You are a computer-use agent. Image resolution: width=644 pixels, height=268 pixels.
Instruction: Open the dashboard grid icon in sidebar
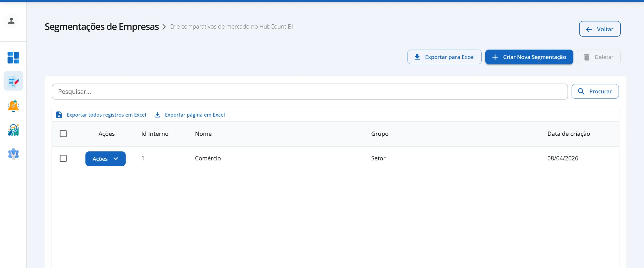(13, 58)
